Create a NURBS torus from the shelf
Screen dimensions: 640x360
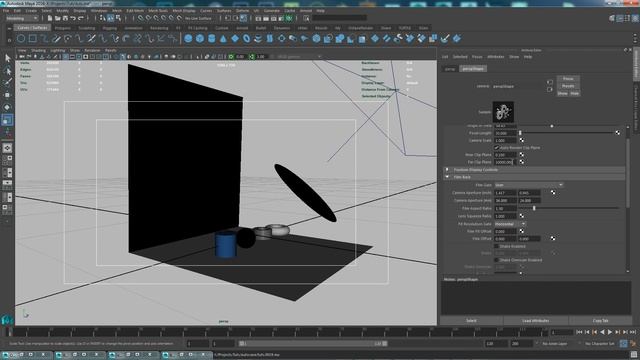247,39
